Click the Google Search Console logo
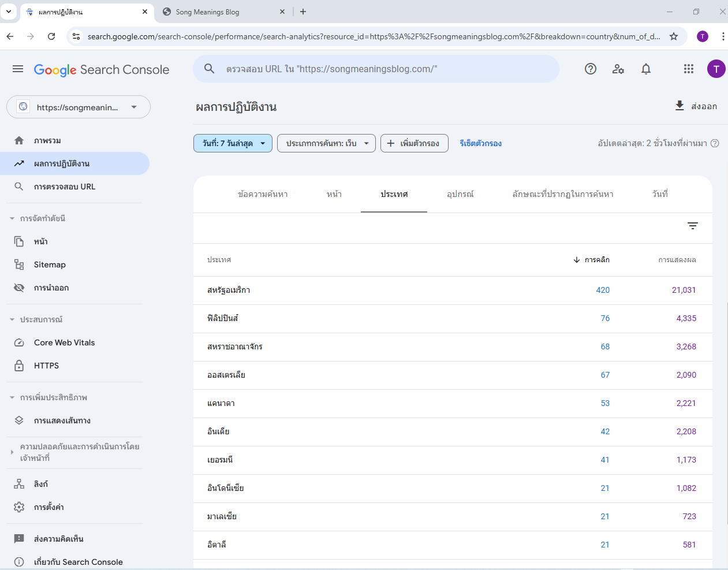The image size is (728, 570). (x=102, y=70)
